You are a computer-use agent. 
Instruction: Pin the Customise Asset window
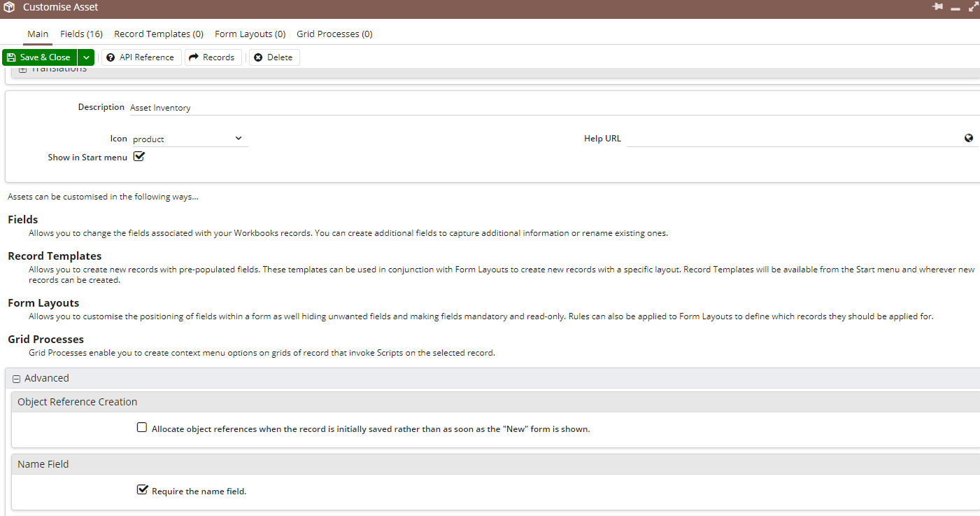(x=938, y=7)
